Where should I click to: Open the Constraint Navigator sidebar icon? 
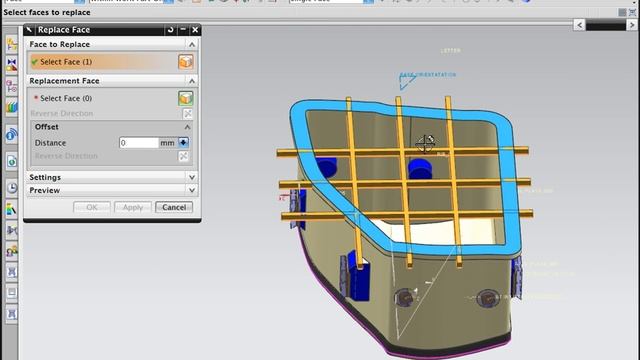(11, 64)
